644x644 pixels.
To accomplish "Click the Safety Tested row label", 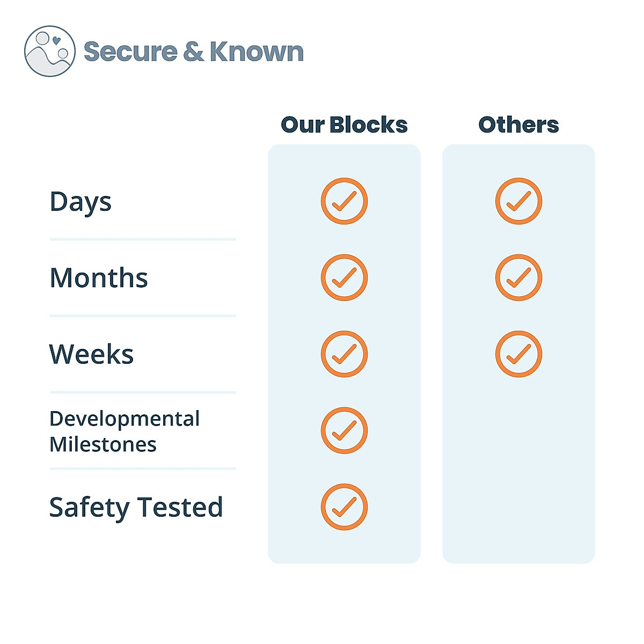I will [136, 508].
